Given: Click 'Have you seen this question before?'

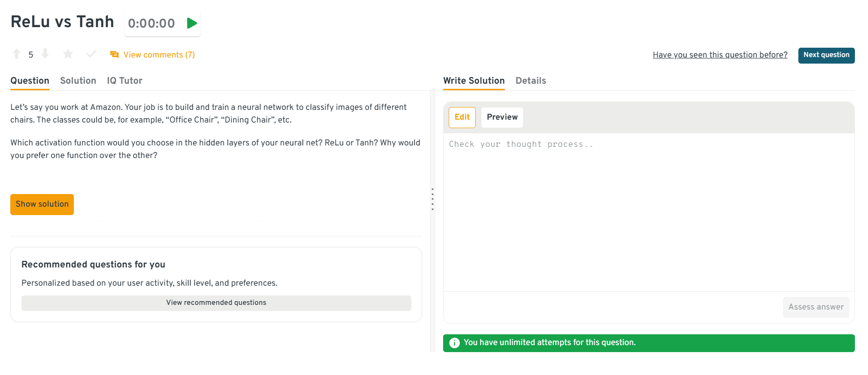Looking at the screenshot, I should [720, 55].
